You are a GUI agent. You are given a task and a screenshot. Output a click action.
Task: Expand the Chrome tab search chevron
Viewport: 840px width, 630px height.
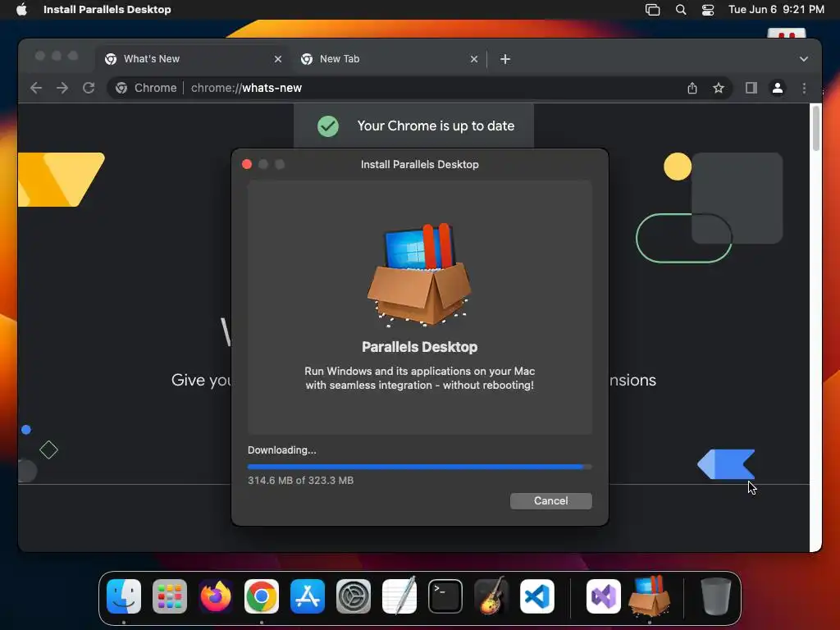[x=804, y=59]
